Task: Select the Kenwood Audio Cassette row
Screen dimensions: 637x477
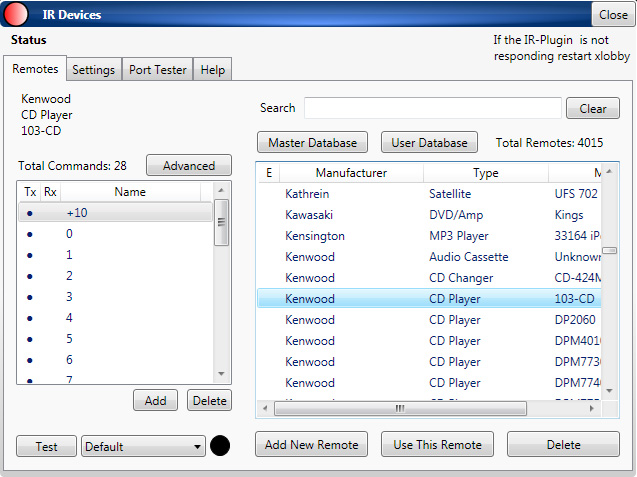Action: click(429, 257)
